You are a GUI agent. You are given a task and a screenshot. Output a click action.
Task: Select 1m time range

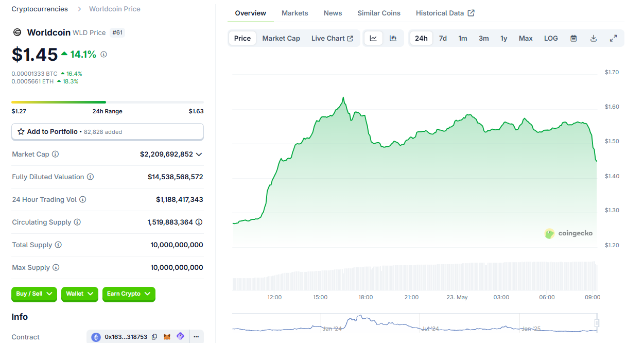[463, 38]
